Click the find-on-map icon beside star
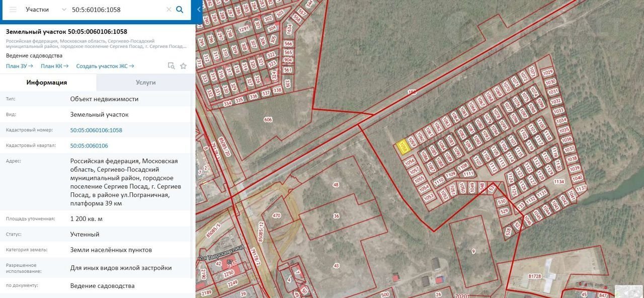Screen dimensions: 644x298 (x=172, y=66)
